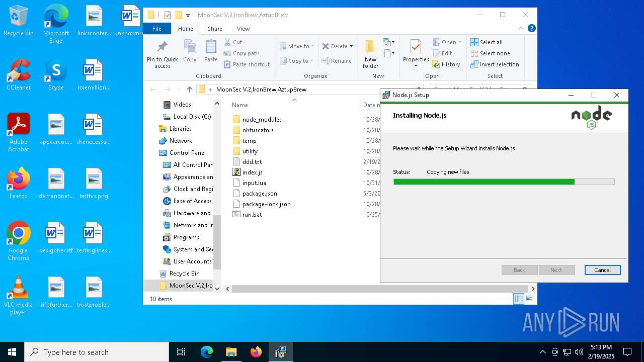Click the Paste ribbon icon
Image resolution: width=644 pixels, height=362 pixels.
[x=211, y=51]
